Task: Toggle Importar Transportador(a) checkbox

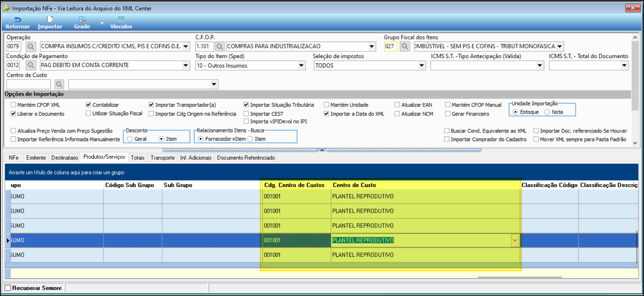Action: click(151, 105)
